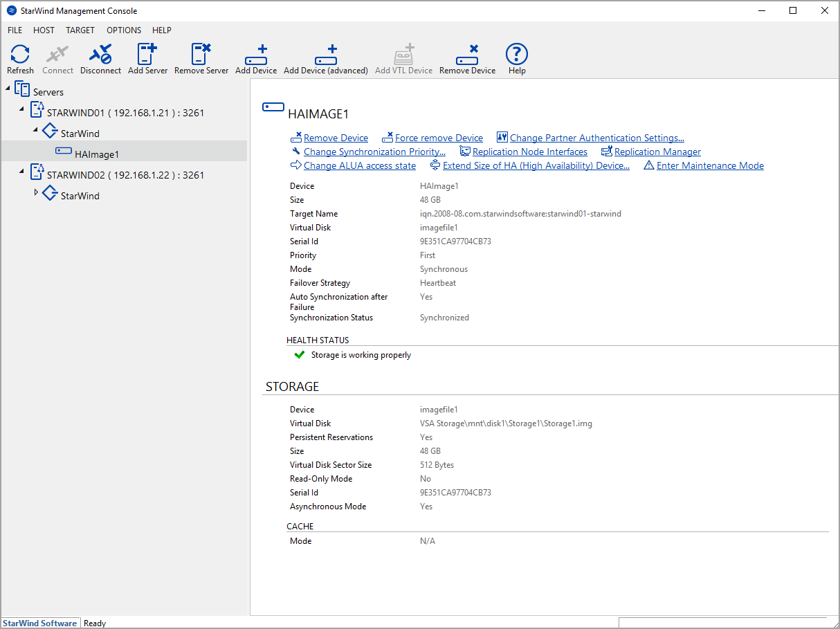This screenshot has height=629, width=840.
Task: Open Change Synchronization Priority link
Action: [374, 152]
